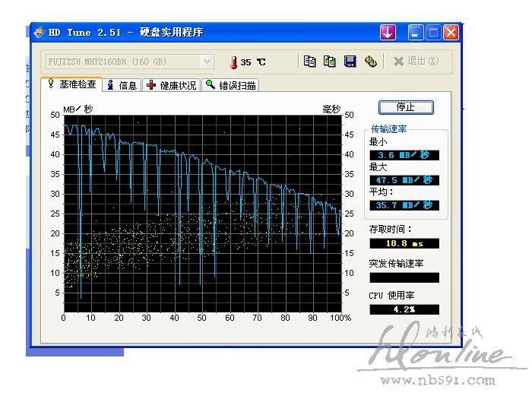Click the copy screenshot to clipboard icon
Screen dimensions: 532x399
tap(330, 62)
